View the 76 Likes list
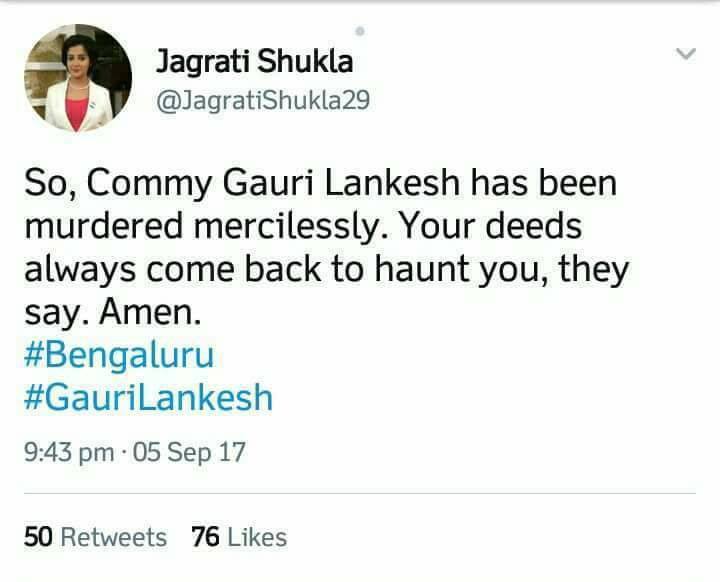 [x=239, y=537]
